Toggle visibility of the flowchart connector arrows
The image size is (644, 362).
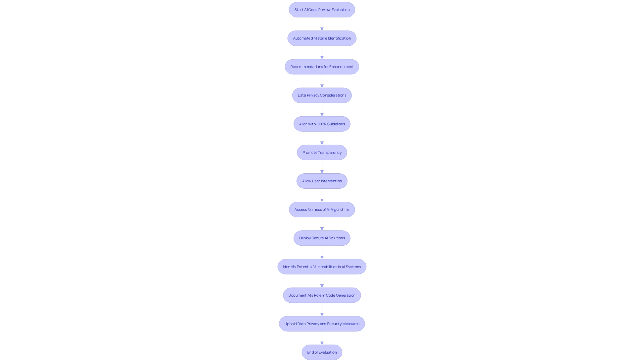tap(322, 24)
